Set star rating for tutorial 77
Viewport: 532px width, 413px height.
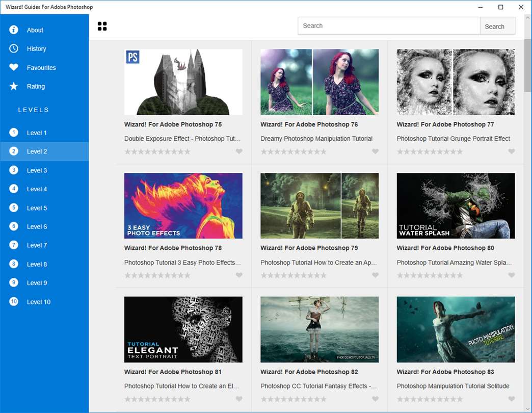[430, 152]
